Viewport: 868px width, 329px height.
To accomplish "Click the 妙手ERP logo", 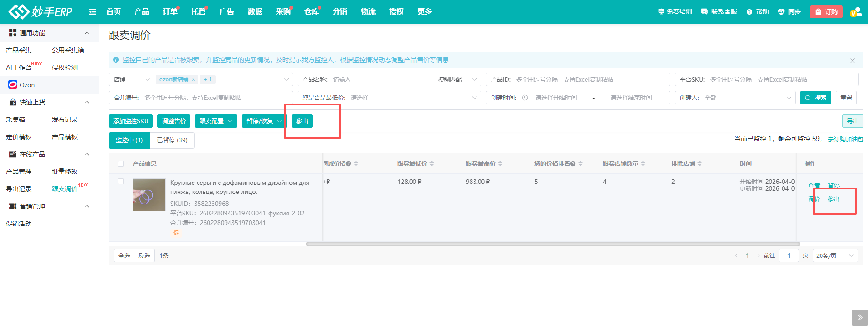I will [41, 11].
